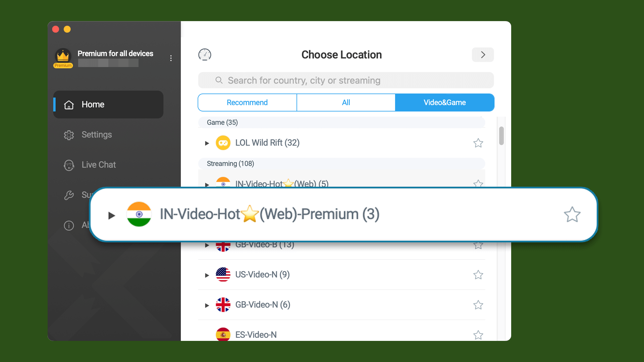Toggle favorite star for GB-Video-N
Image resolution: width=644 pixels, height=362 pixels.
(x=478, y=305)
